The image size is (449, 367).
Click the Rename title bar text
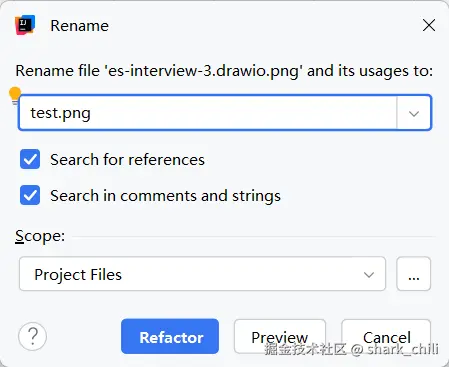[x=79, y=26]
